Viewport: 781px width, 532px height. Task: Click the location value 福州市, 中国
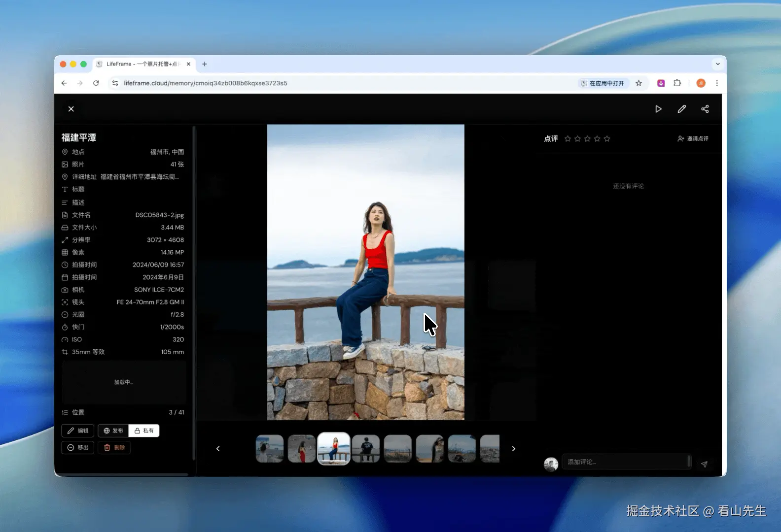point(167,152)
